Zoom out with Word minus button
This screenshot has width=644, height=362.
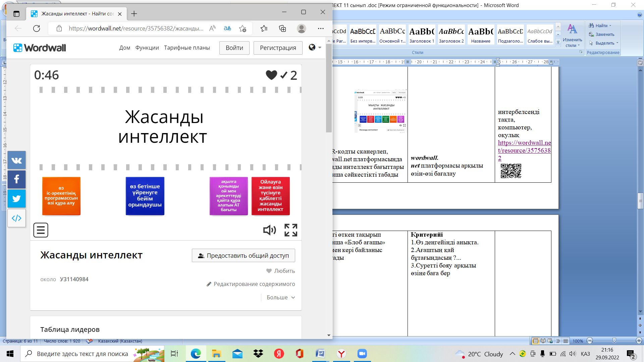[x=590, y=341]
